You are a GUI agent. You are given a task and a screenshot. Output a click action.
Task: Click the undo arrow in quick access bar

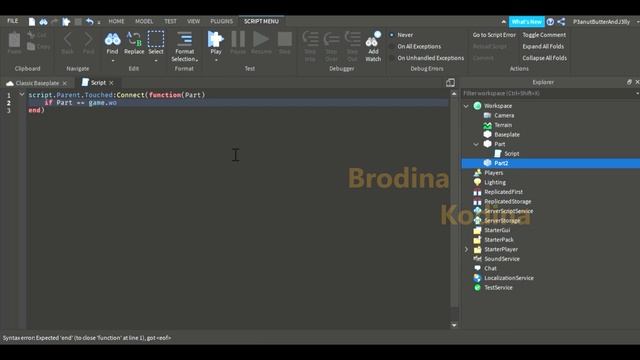90,21
